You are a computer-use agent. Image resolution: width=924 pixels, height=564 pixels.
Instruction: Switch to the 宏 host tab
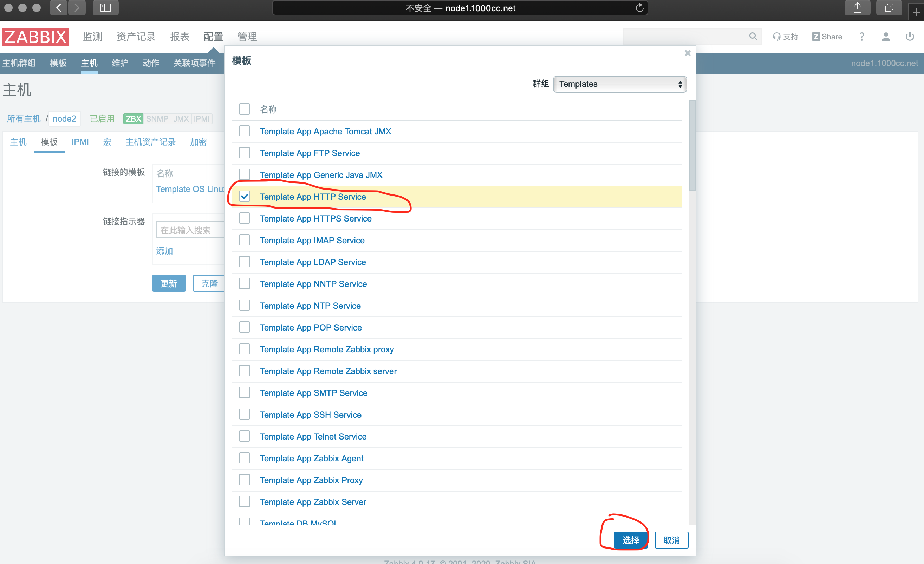(107, 142)
